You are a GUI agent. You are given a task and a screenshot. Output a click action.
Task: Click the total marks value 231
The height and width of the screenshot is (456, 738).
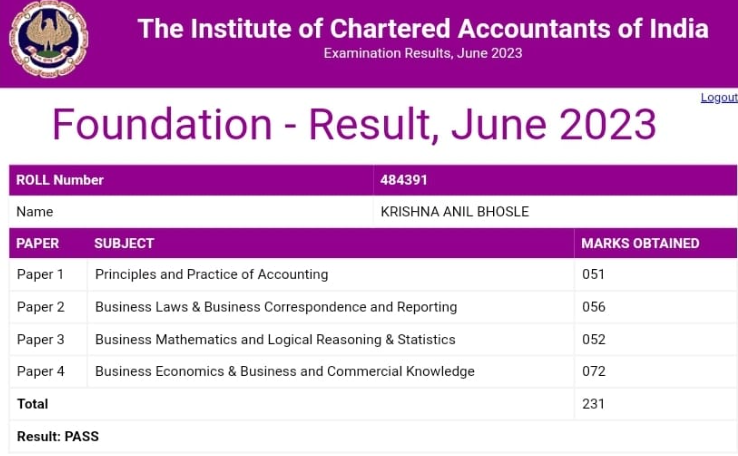click(x=594, y=404)
